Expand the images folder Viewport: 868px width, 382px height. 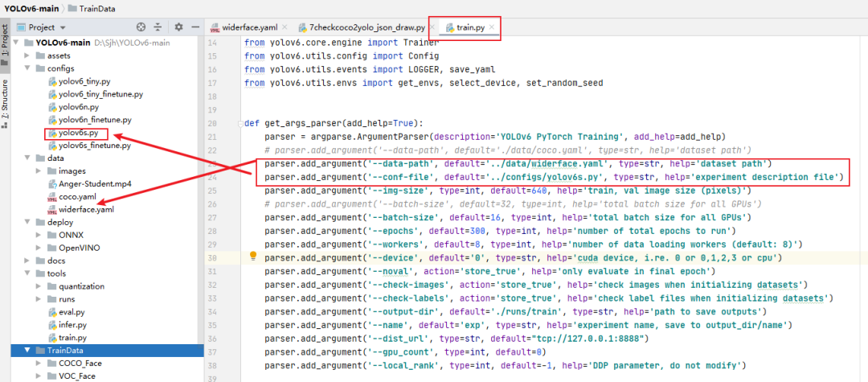pos(39,171)
